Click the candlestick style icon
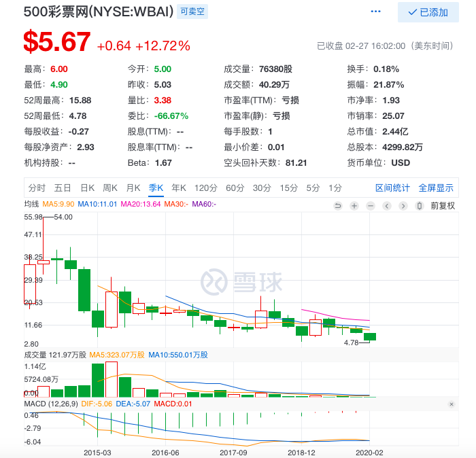Screen dimensions: 476x458 tap(420, 205)
